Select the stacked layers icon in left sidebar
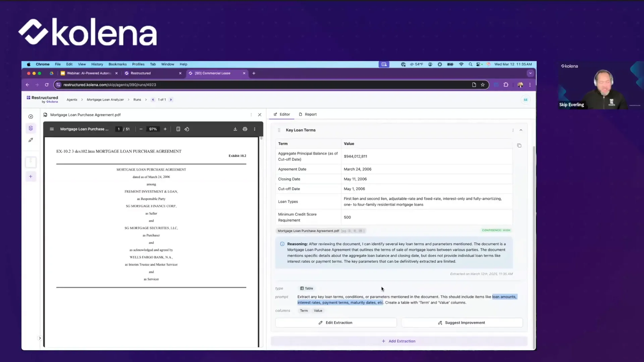 [31, 128]
